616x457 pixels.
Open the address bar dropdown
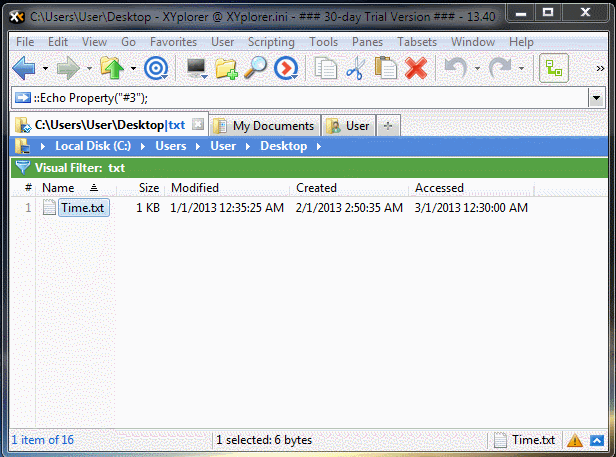(x=597, y=98)
